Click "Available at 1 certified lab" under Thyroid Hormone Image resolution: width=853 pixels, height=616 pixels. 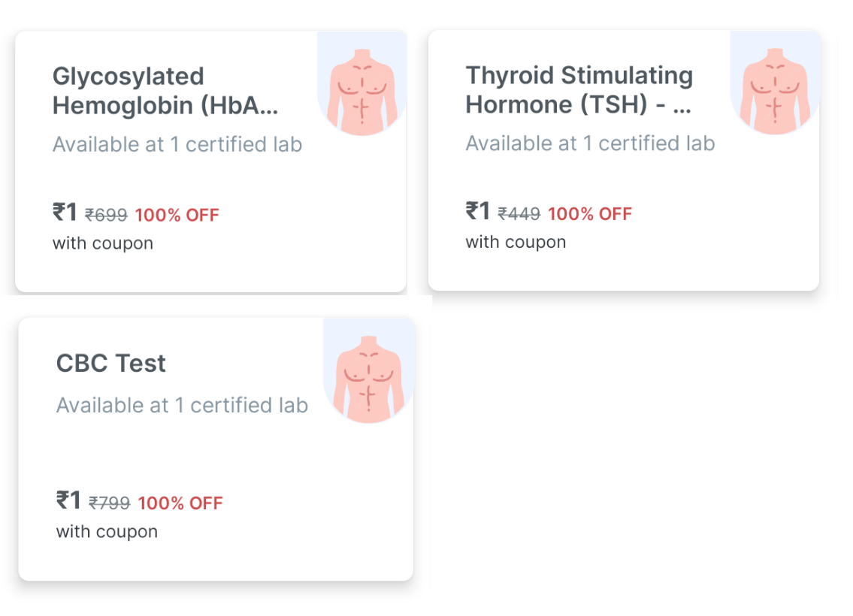tap(591, 143)
